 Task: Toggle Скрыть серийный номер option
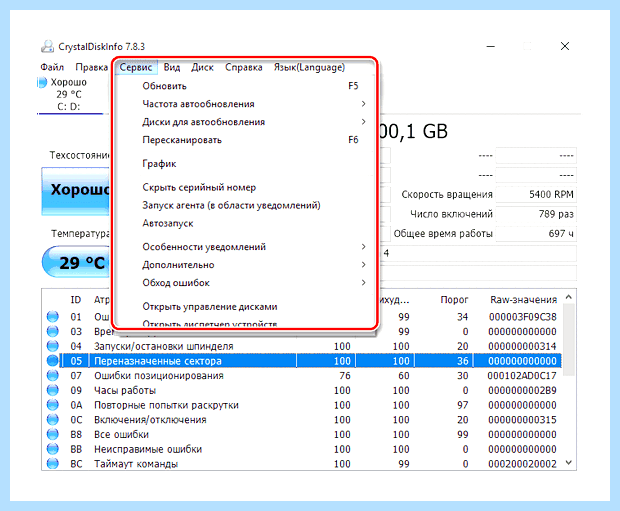[x=244, y=187]
